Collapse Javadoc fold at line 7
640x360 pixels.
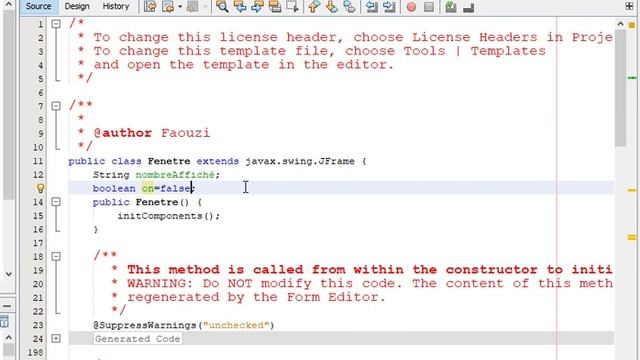[56, 106]
